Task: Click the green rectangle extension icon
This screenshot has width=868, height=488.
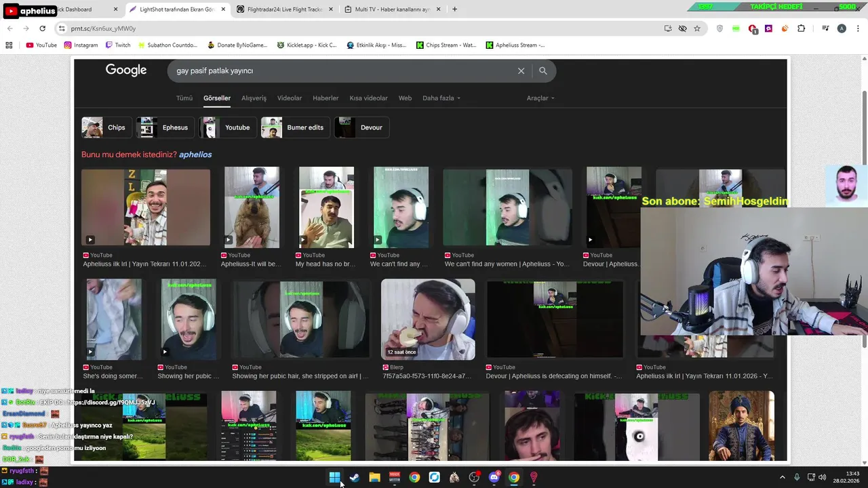Action: pos(736,28)
